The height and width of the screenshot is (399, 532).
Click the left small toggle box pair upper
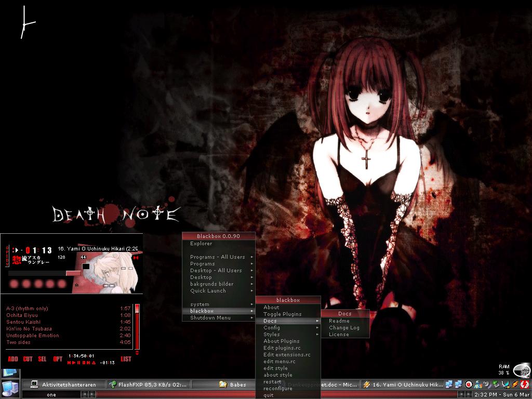(x=124, y=269)
